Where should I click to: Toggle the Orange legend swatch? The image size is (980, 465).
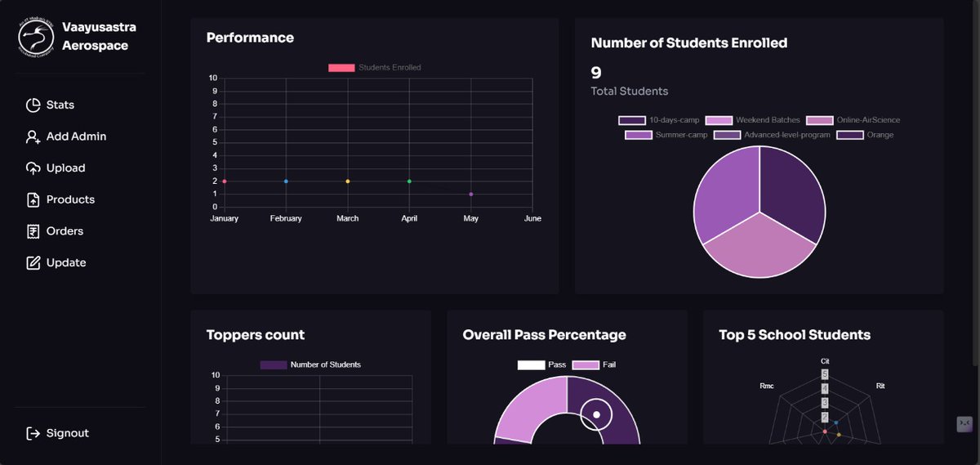(x=850, y=135)
